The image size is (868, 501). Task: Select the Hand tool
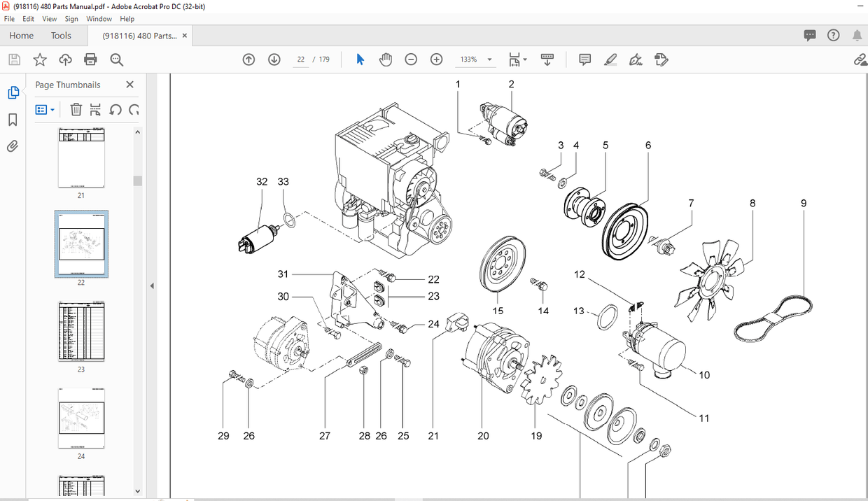[386, 59]
